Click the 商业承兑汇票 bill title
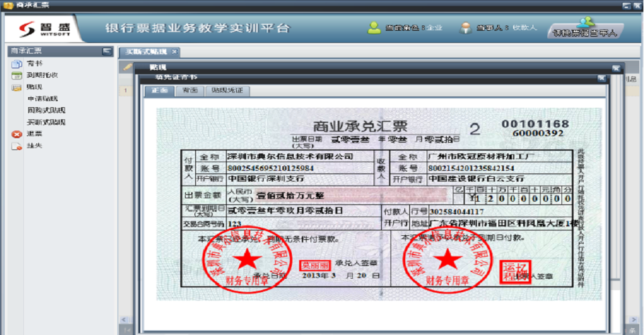This screenshot has width=644, height=335. click(360, 126)
